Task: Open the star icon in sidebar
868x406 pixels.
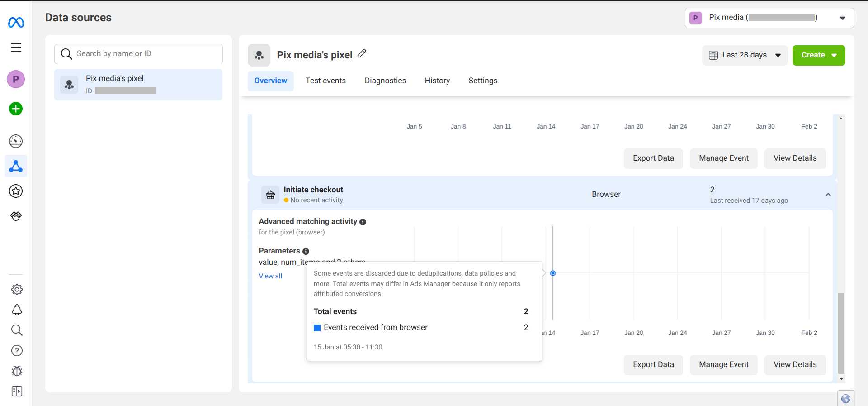Action: click(16, 191)
